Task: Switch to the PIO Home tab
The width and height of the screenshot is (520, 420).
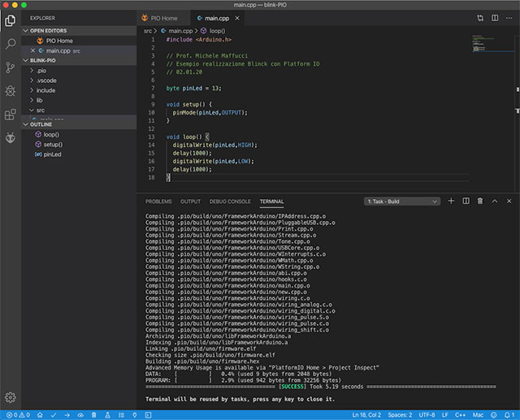Action: 163,17
